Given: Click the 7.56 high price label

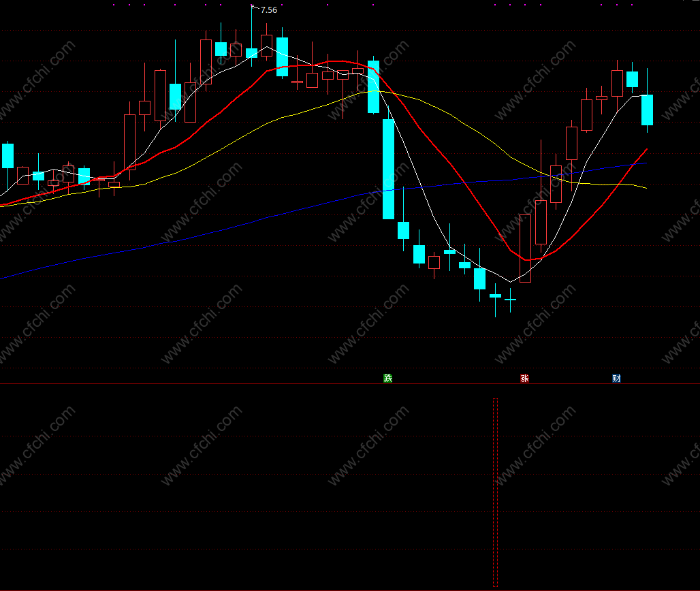Looking at the screenshot, I should click(269, 10).
